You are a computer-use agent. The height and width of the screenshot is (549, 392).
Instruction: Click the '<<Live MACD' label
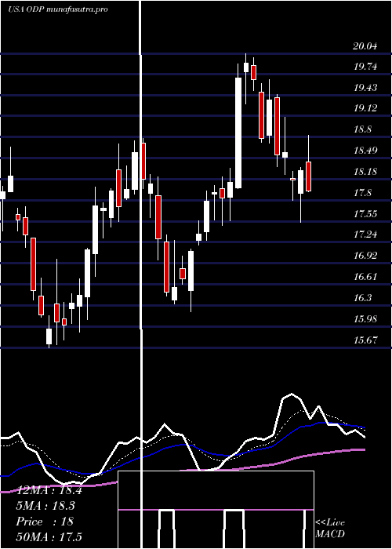pos(330,528)
